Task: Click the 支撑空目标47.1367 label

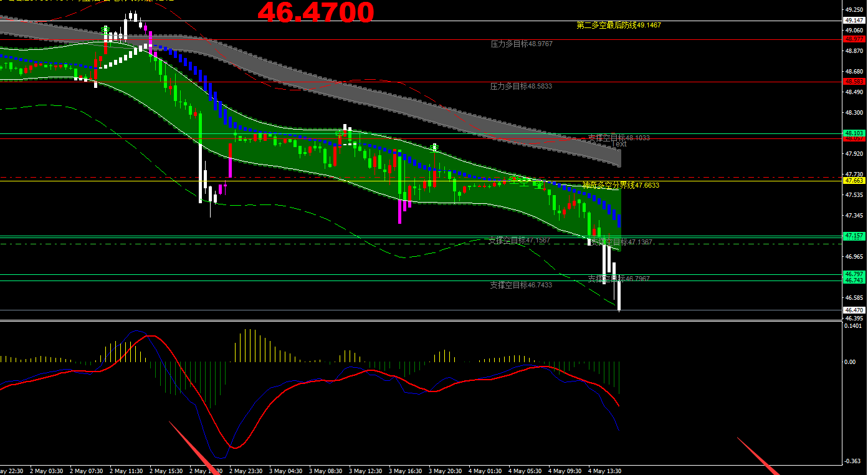Action: 621,242
